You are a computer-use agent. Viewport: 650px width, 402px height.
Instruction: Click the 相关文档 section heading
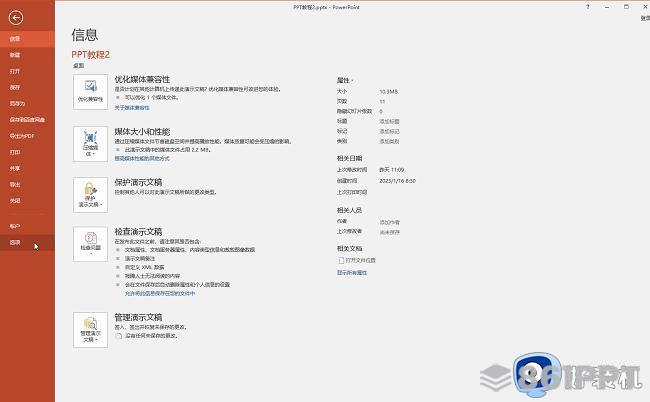(x=349, y=249)
